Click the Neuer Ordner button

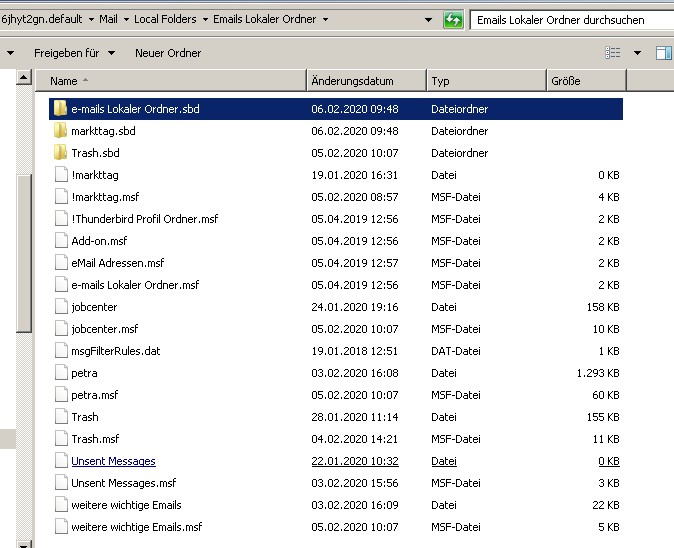[168, 53]
